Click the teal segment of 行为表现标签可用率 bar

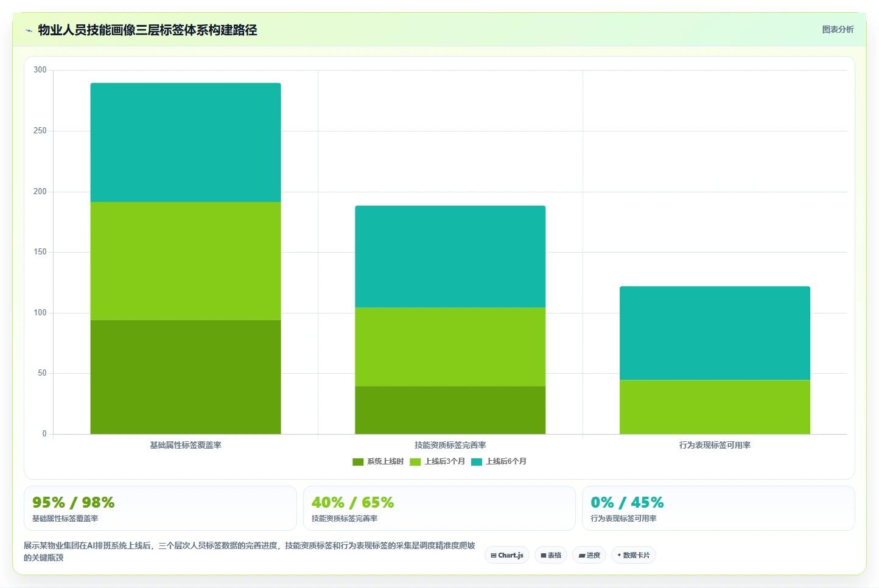pyautogui.click(x=715, y=333)
